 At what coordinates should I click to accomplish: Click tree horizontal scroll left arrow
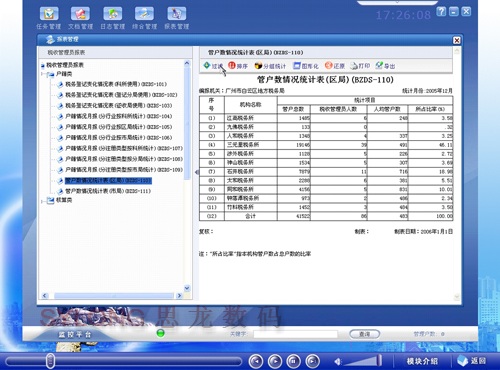click(45, 296)
